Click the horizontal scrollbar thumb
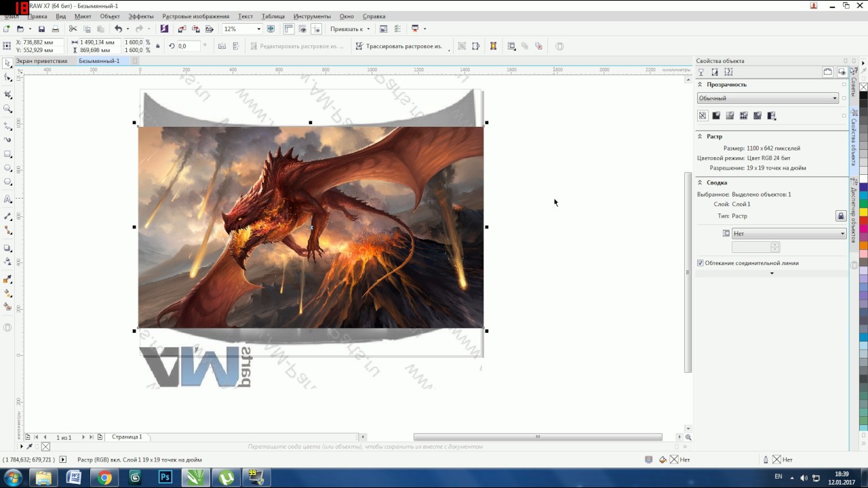The width and height of the screenshot is (868, 488). tap(538, 437)
